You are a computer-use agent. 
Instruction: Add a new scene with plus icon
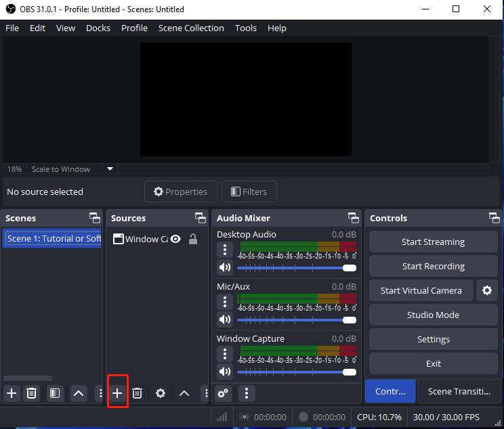pyautogui.click(x=12, y=393)
